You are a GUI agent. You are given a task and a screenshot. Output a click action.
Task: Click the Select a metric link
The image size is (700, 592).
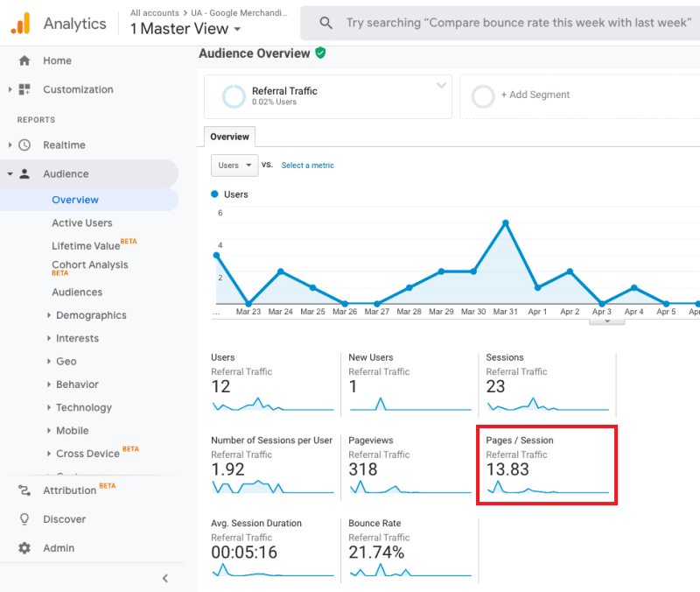point(307,166)
